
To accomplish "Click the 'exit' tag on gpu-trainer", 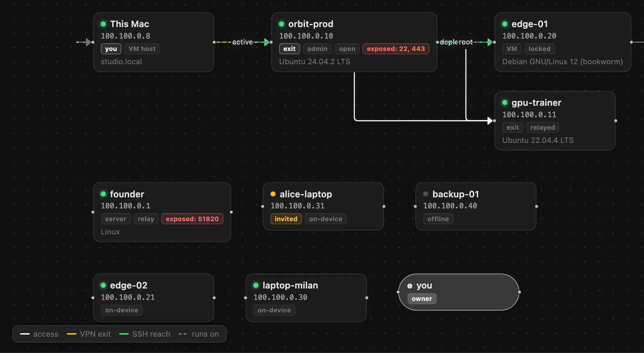I will point(513,127).
